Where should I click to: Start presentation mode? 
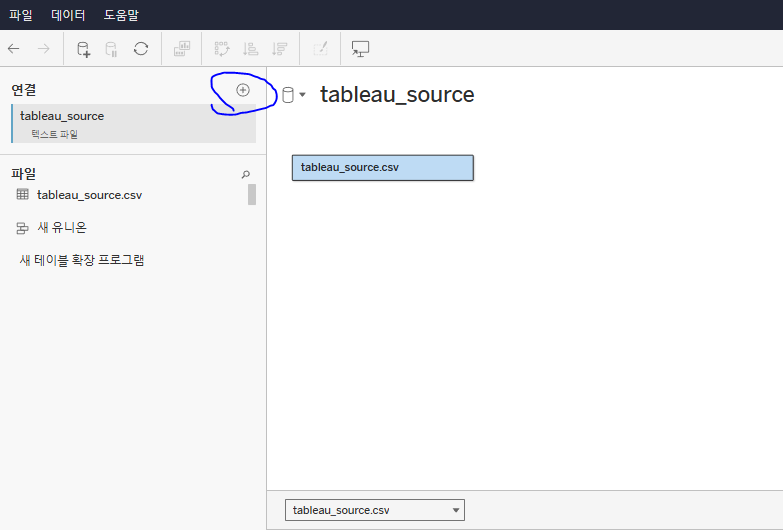[x=360, y=49]
